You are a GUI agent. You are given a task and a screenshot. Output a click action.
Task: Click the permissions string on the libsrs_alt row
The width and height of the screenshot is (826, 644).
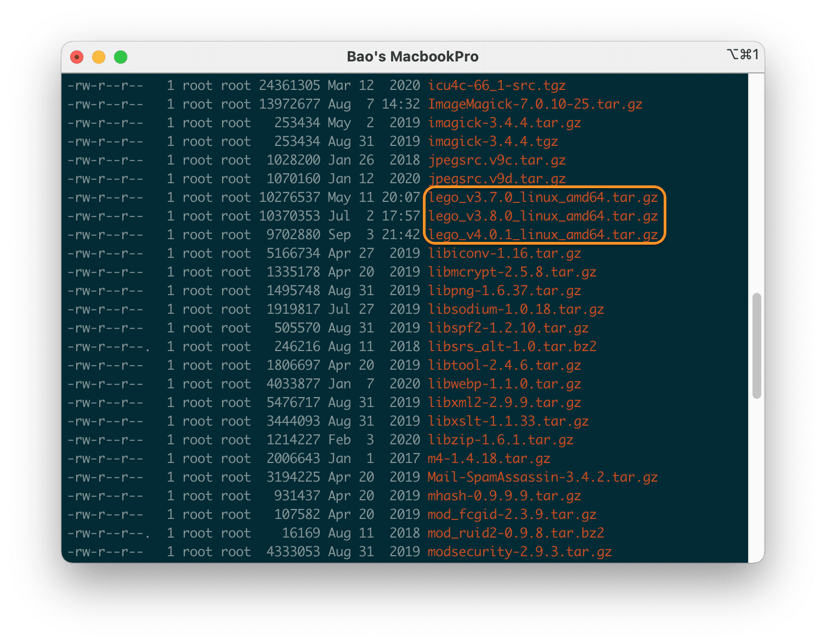109,347
